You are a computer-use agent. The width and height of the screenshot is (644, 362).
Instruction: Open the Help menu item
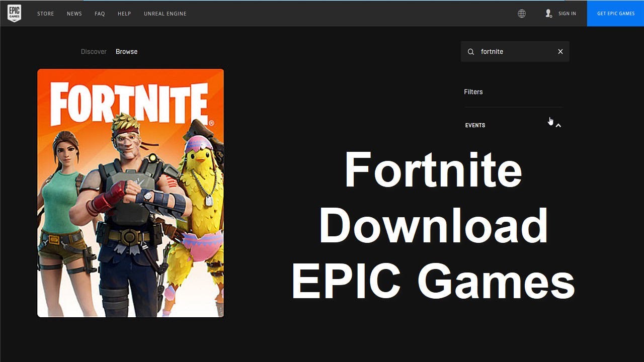point(124,14)
